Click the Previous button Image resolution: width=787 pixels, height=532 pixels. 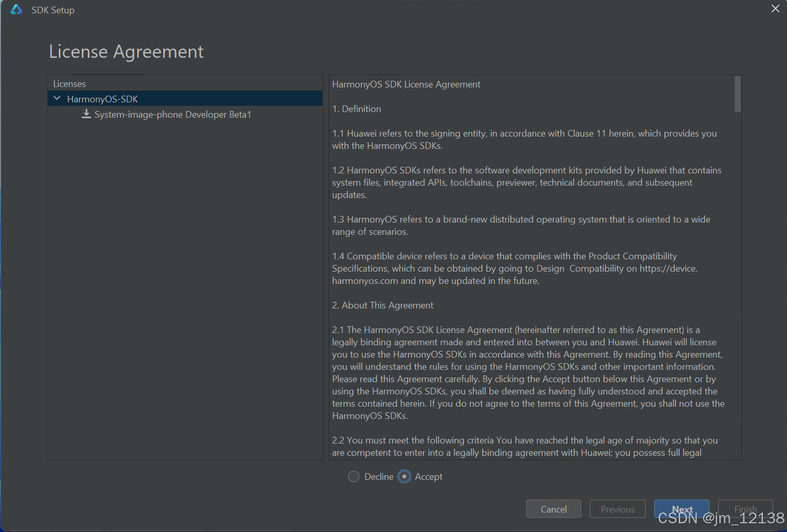click(x=618, y=509)
